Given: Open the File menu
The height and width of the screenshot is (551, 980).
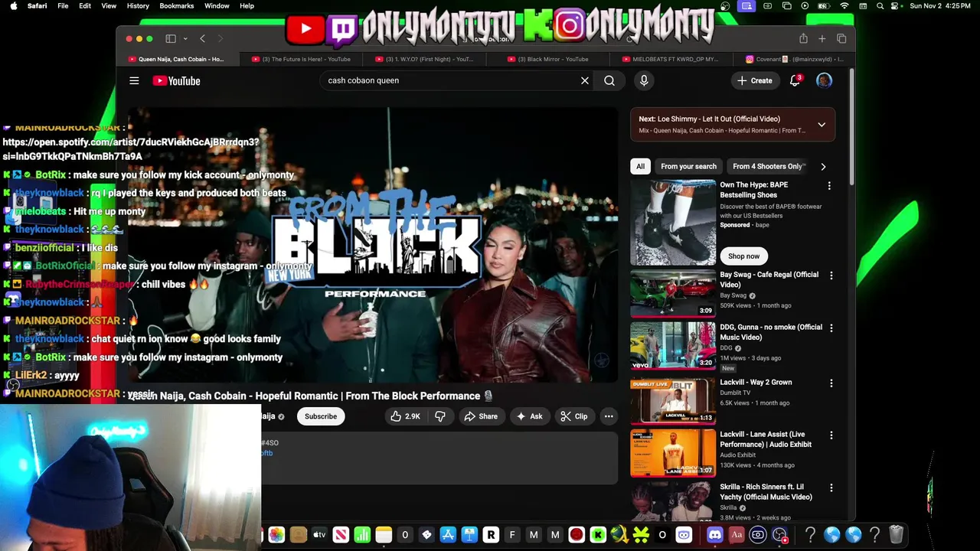Looking at the screenshot, I should point(63,6).
